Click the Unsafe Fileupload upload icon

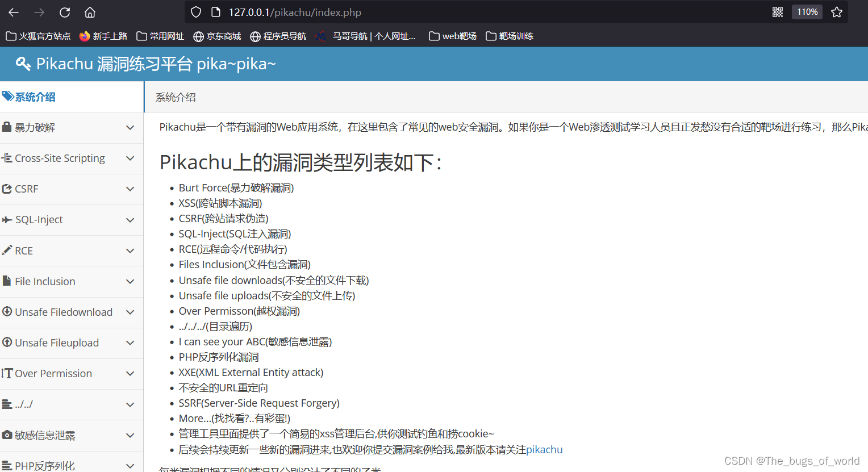coord(7,342)
